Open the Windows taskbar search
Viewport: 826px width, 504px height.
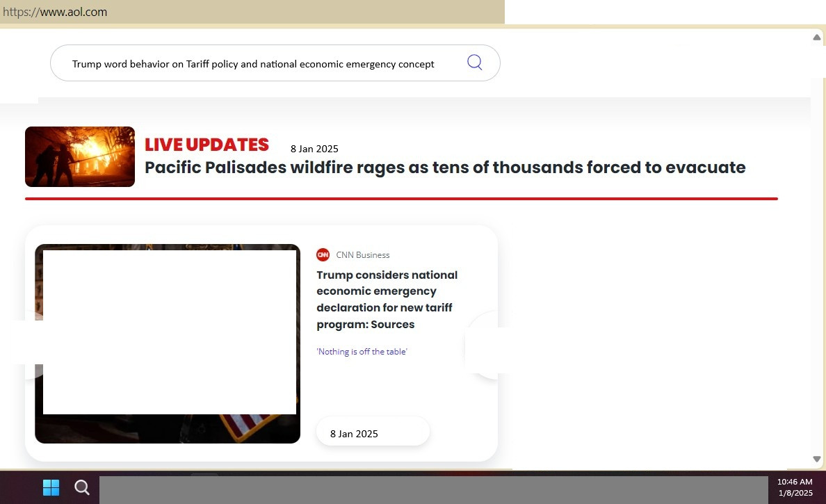point(81,488)
